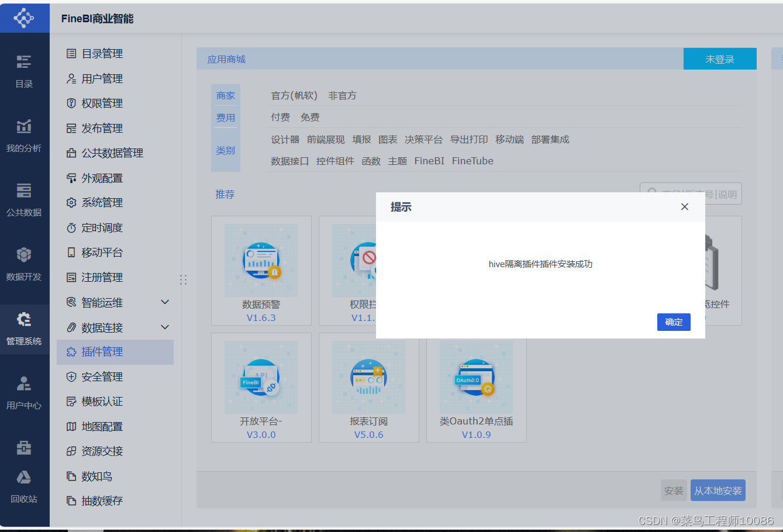Open 发布管理 menu item
The height and width of the screenshot is (532, 783).
(x=115, y=129)
